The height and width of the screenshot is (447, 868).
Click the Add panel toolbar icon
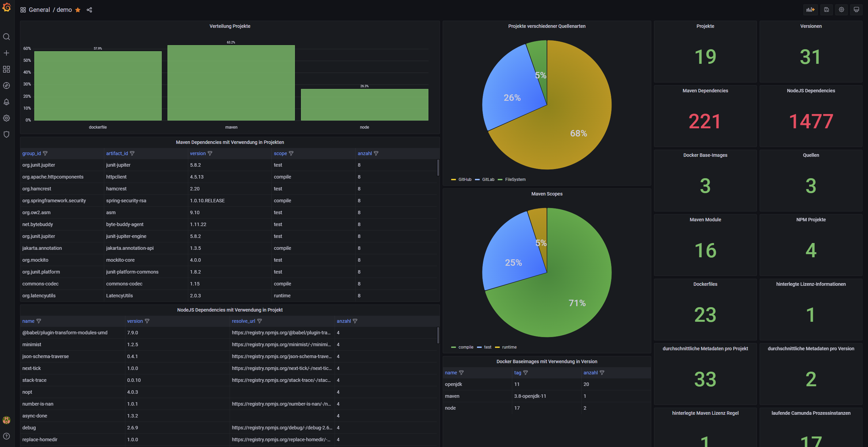[811, 10]
